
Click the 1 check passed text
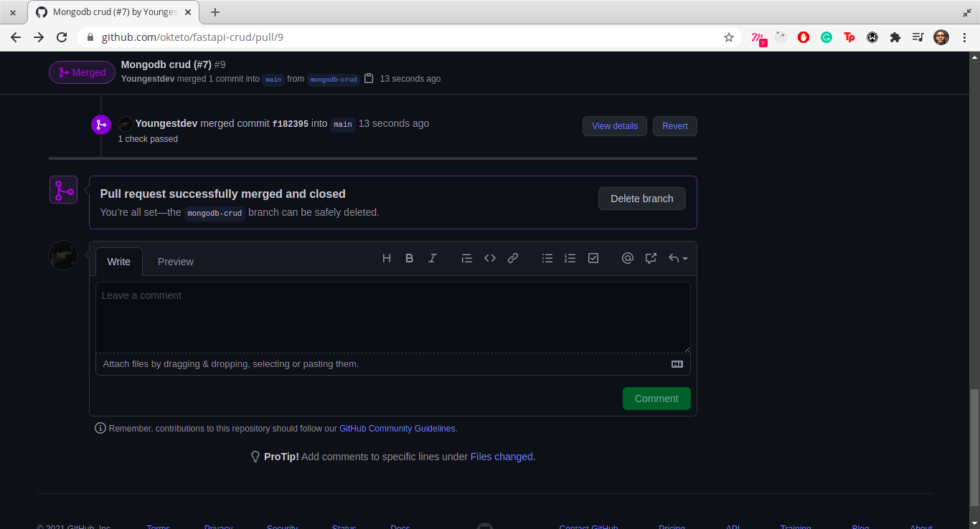coord(148,139)
